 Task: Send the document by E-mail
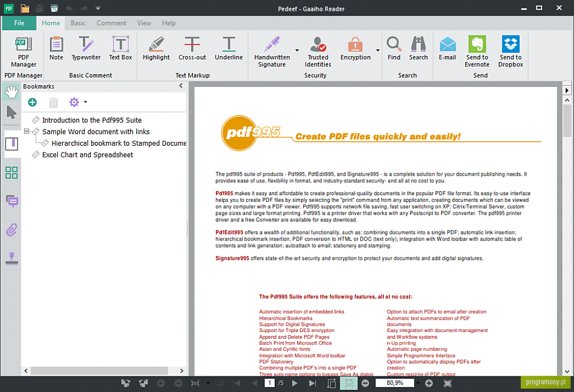tap(447, 48)
